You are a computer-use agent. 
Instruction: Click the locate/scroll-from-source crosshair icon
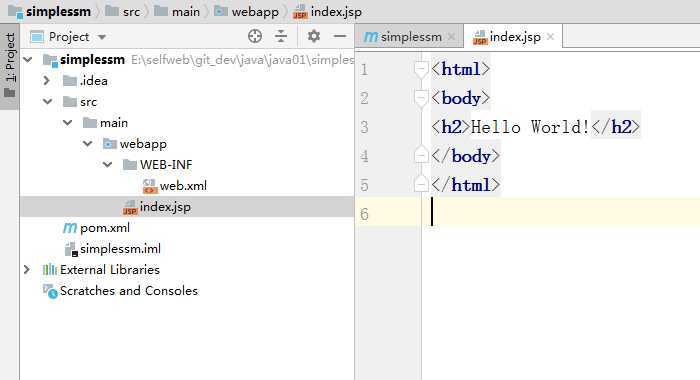(255, 36)
